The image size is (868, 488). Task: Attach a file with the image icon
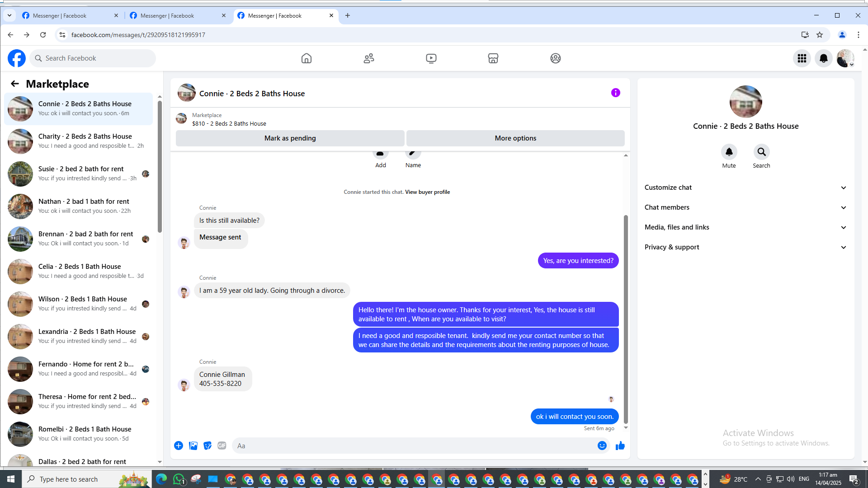point(193,446)
